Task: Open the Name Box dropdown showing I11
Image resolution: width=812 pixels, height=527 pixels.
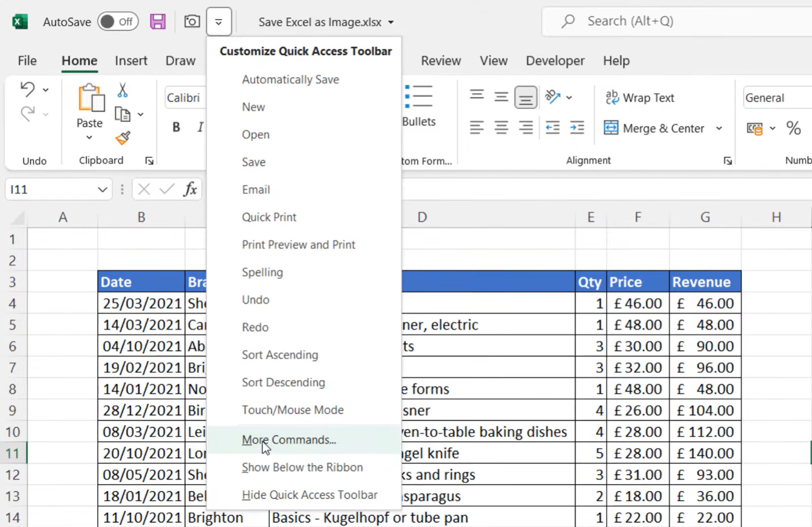Action: tap(102, 190)
